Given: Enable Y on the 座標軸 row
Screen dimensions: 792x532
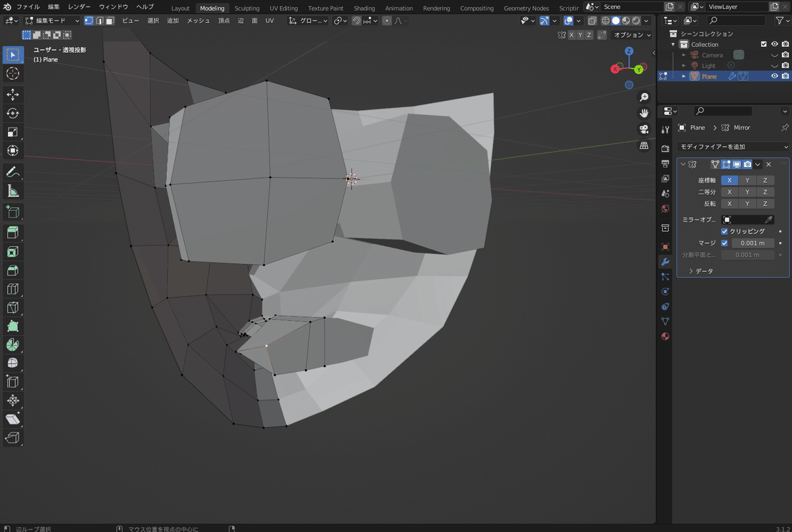Looking at the screenshot, I should point(747,180).
